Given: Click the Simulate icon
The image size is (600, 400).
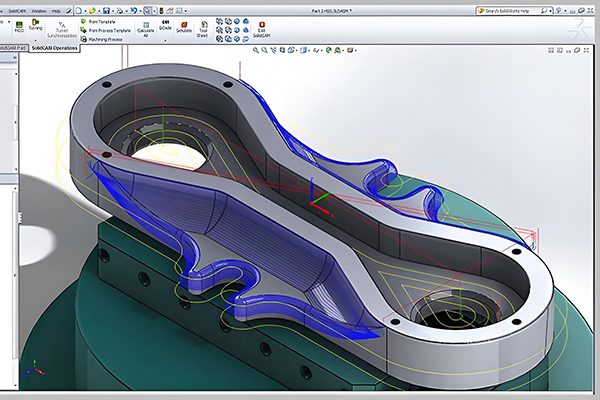Looking at the screenshot, I should tap(184, 27).
